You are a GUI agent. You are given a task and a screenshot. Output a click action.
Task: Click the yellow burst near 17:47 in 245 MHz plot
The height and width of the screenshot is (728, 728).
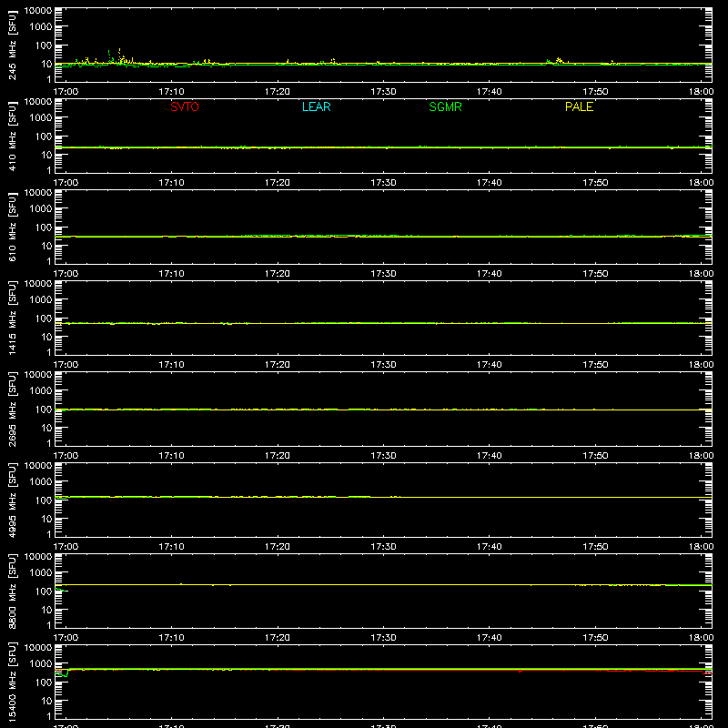click(x=560, y=60)
